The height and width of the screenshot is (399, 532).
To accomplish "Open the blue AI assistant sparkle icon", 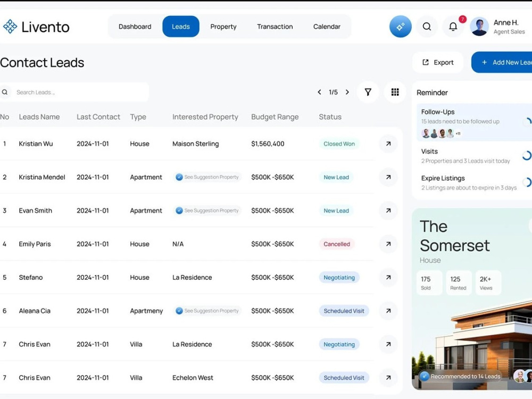I will (401, 27).
